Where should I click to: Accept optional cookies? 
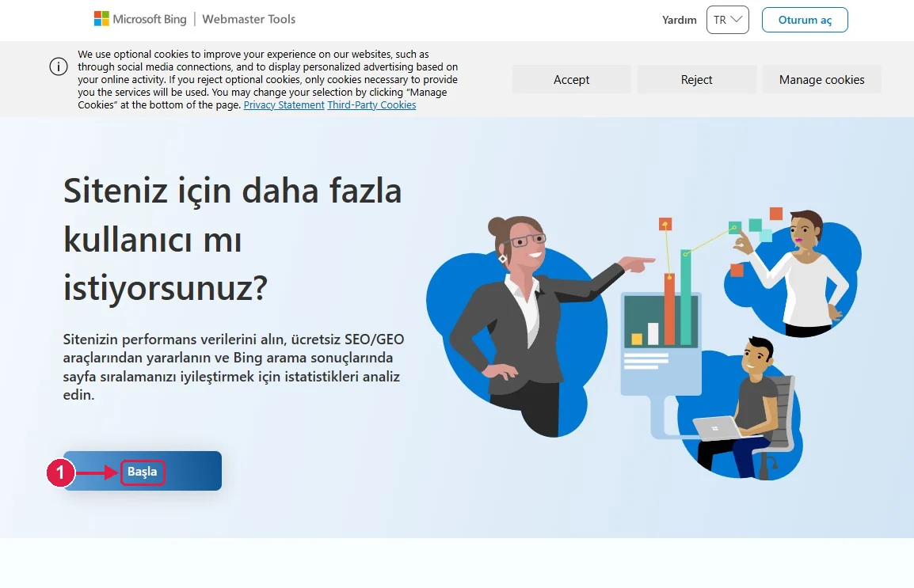tap(571, 80)
